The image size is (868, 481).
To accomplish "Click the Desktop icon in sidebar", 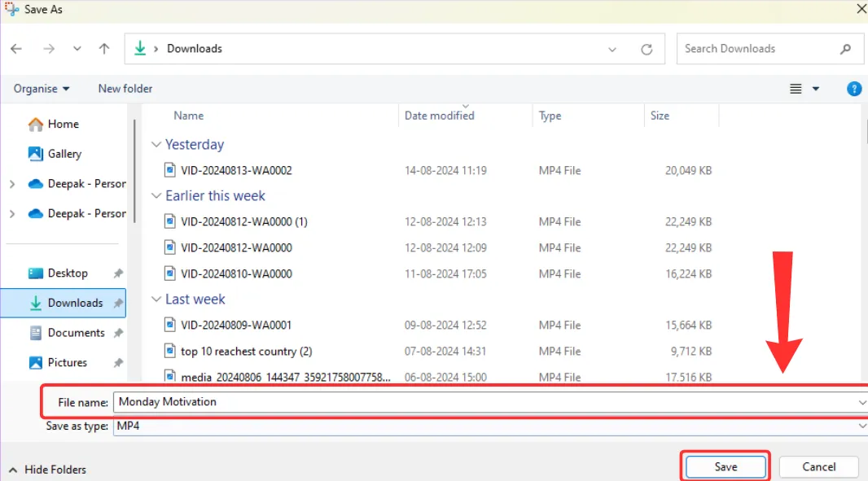I will [x=36, y=273].
